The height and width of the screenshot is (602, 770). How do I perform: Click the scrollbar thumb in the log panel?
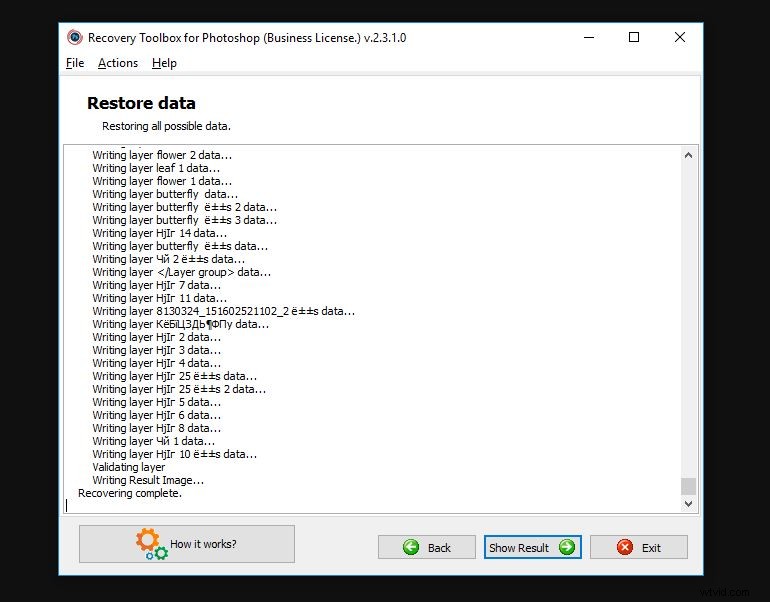[688, 486]
